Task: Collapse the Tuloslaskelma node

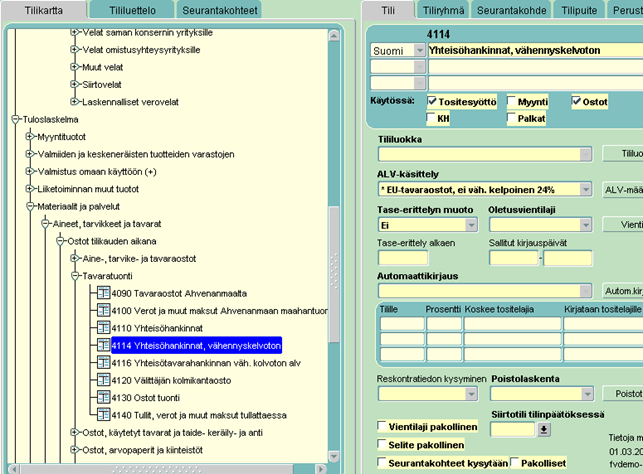Action: [x=16, y=119]
